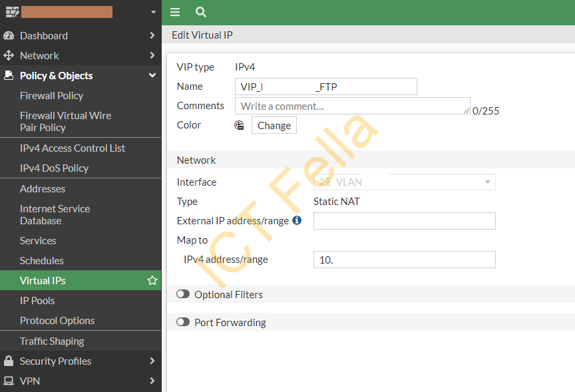Click the Change color button
The image size is (575, 392).
pos(274,125)
